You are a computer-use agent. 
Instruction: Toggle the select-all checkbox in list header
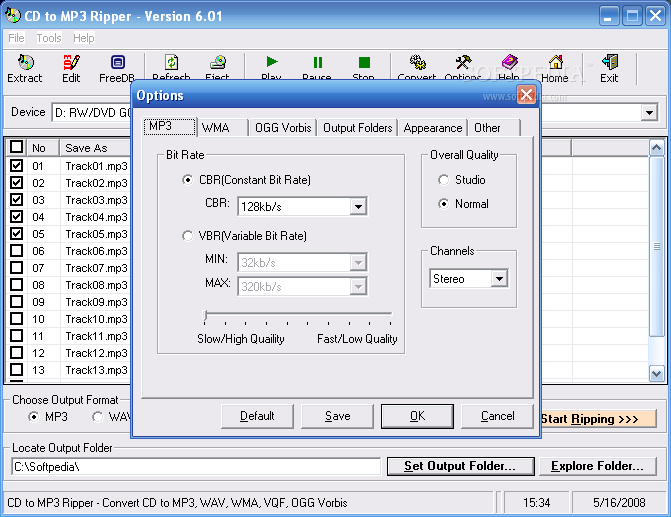pyautogui.click(x=16, y=147)
